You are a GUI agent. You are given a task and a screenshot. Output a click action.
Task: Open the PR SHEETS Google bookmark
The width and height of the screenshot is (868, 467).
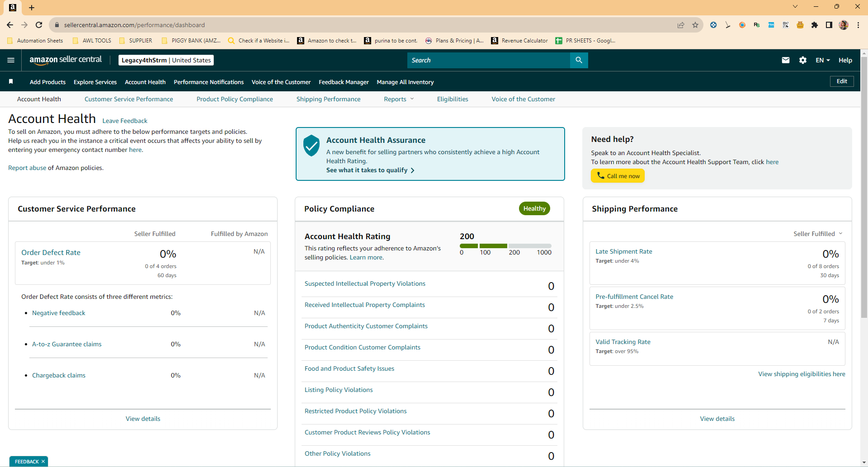tap(585, 40)
